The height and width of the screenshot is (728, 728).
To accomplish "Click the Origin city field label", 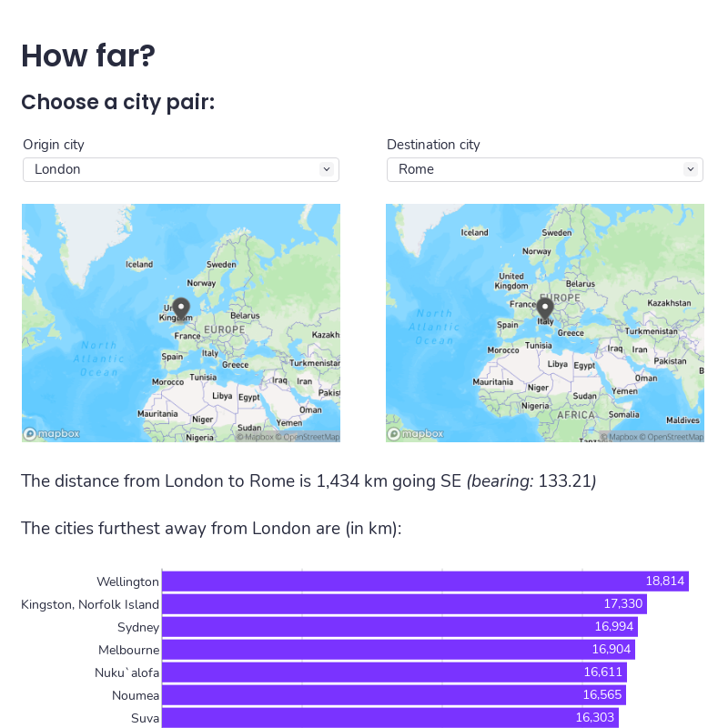I will [54, 145].
